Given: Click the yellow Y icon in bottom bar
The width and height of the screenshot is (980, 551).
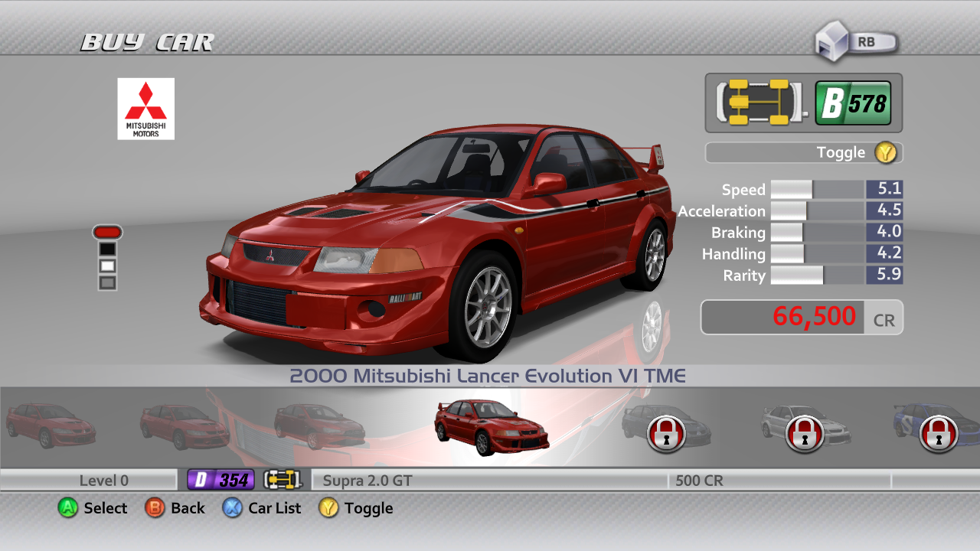Looking at the screenshot, I should [x=329, y=507].
